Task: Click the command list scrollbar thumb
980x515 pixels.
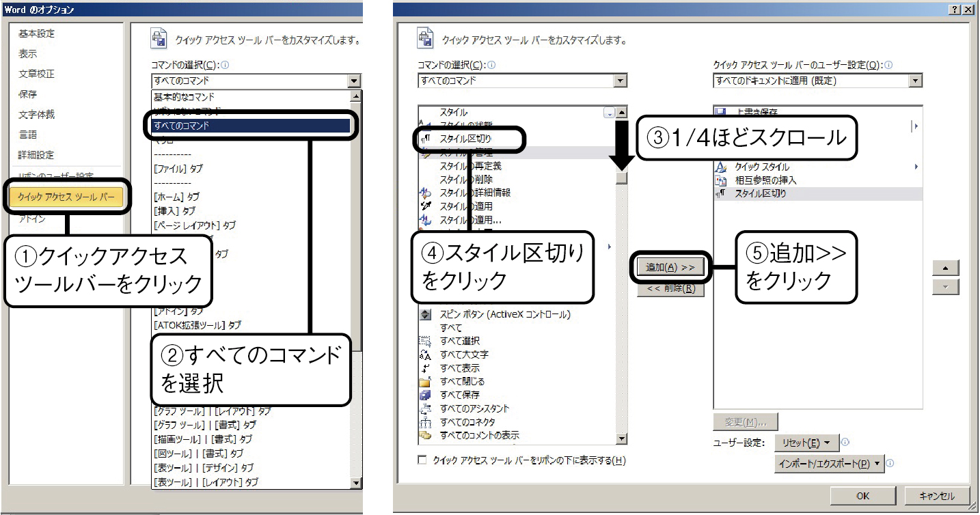Action: 621,178
